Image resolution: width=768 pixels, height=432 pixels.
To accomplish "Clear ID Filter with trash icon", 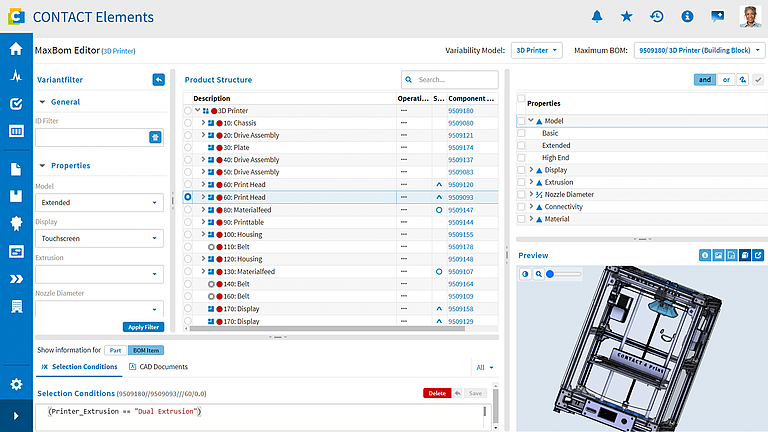I will tap(155, 138).
